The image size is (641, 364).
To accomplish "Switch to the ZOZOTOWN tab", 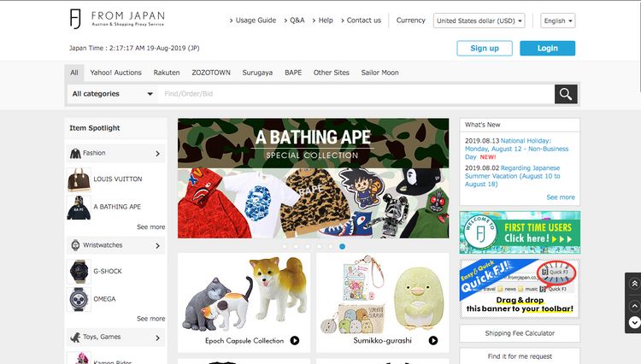I will pyautogui.click(x=211, y=73).
